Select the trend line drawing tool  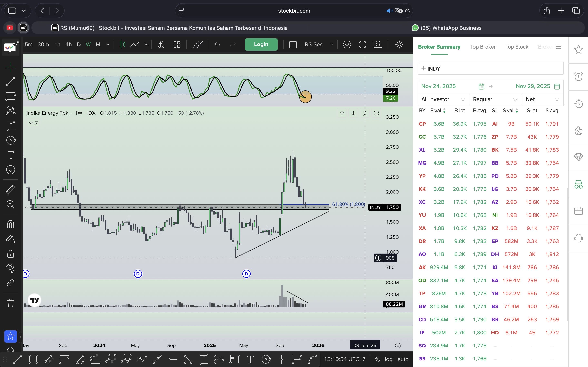click(x=10, y=82)
